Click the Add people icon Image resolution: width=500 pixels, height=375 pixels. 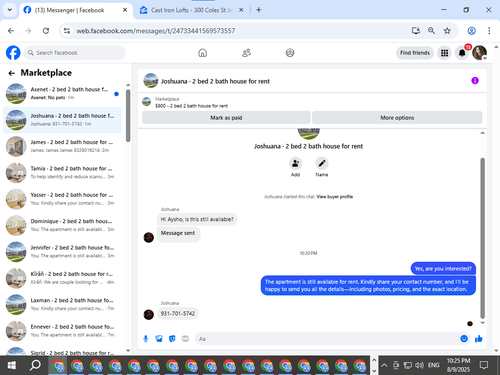click(295, 163)
